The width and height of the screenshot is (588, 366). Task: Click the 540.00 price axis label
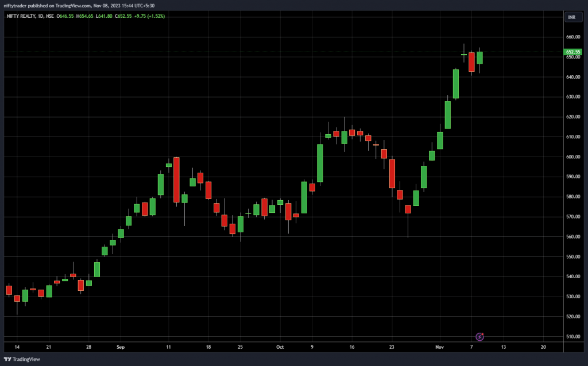pyautogui.click(x=573, y=277)
